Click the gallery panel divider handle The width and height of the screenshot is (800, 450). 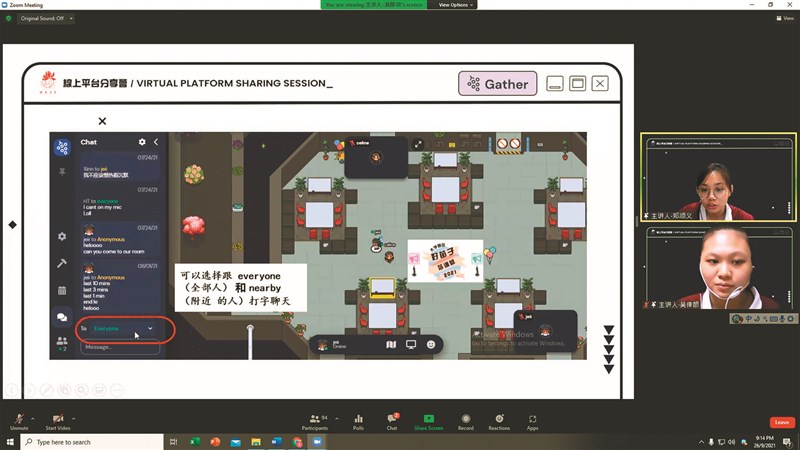click(x=636, y=221)
